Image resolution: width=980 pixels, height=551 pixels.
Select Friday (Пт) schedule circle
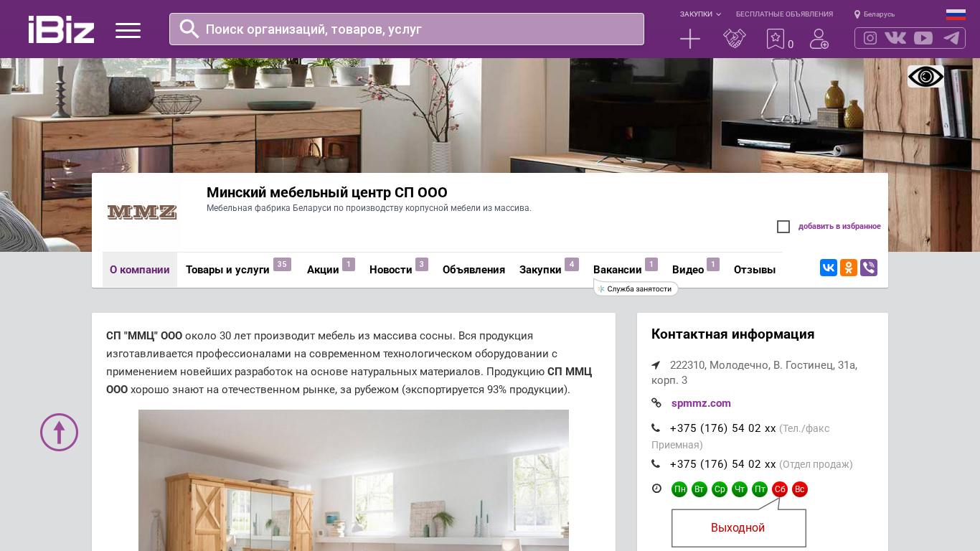[760, 489]
